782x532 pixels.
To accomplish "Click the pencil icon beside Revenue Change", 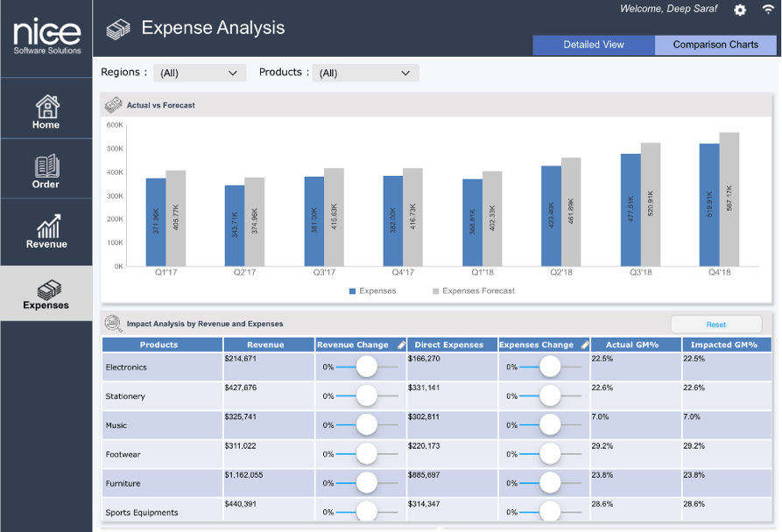I will coord(401,345).
